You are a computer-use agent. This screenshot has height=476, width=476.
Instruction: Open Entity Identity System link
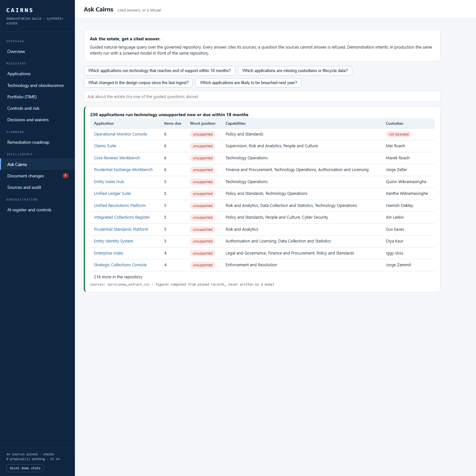click(x=114, y=241)
